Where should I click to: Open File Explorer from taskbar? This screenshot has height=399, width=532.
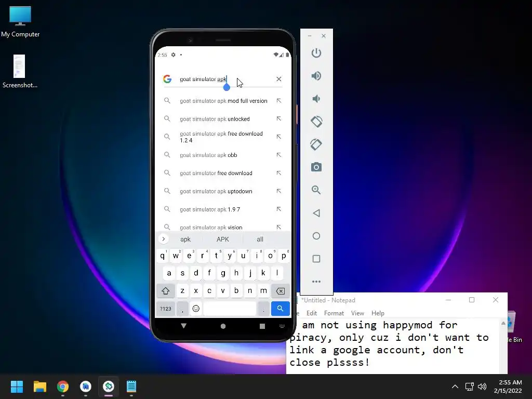pos(39,387)
